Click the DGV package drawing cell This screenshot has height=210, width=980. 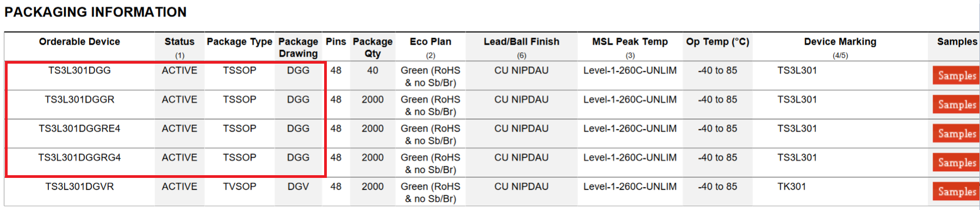pyautogui.click(x=298, y=187)
